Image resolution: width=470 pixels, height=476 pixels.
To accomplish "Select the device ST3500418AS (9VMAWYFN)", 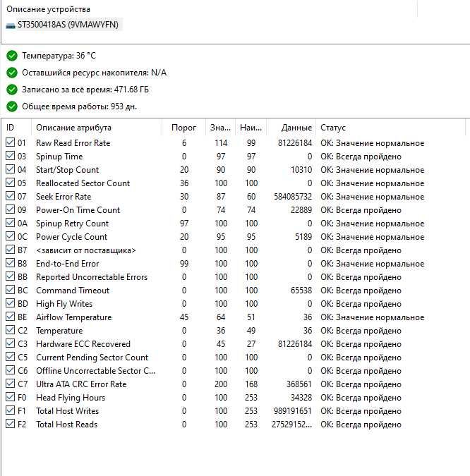I will tap(68, 25).
